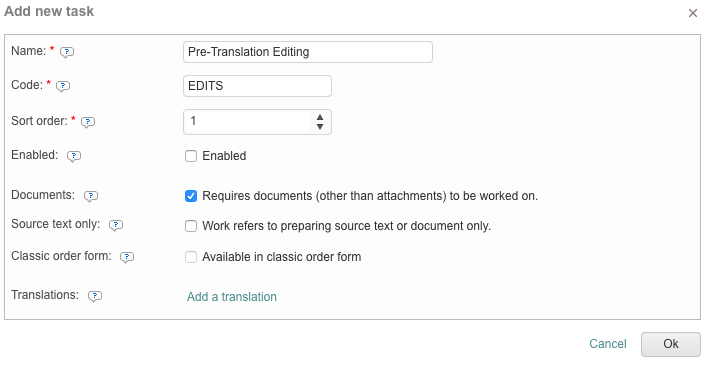Check Work refers to preparing source text

[191, 226]
